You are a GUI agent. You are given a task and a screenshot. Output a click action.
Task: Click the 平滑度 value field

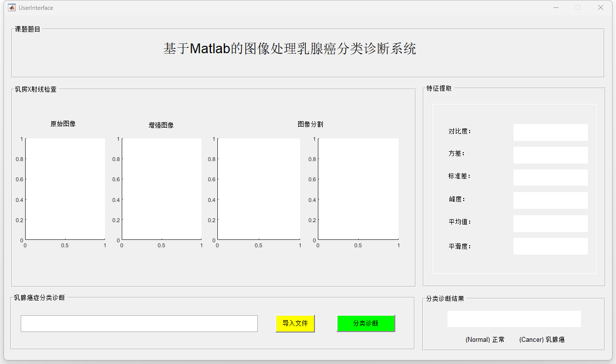click(550, 246)
